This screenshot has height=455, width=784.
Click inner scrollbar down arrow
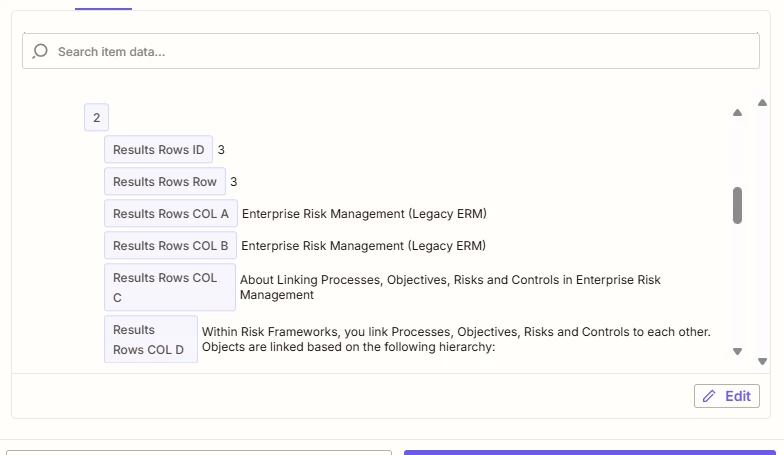point(737,352)
